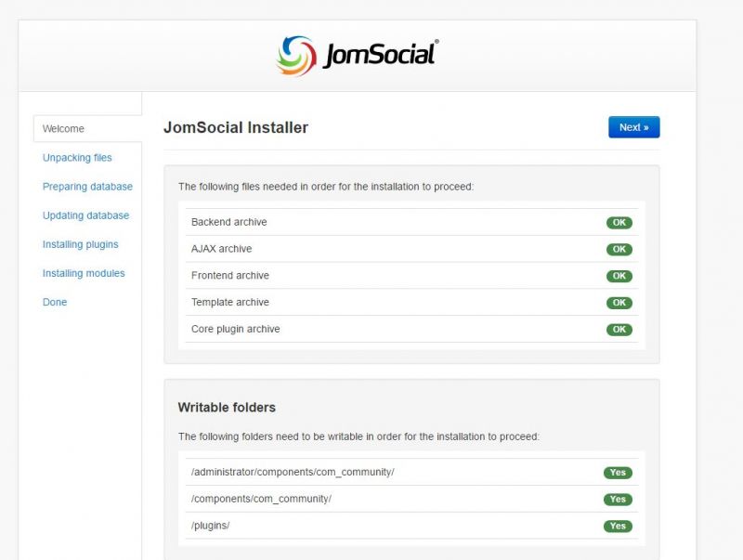Screen dimensions: 743x560
Task: Click the JomSocial swirl logo icon
Action: click(x=296, y=56)
